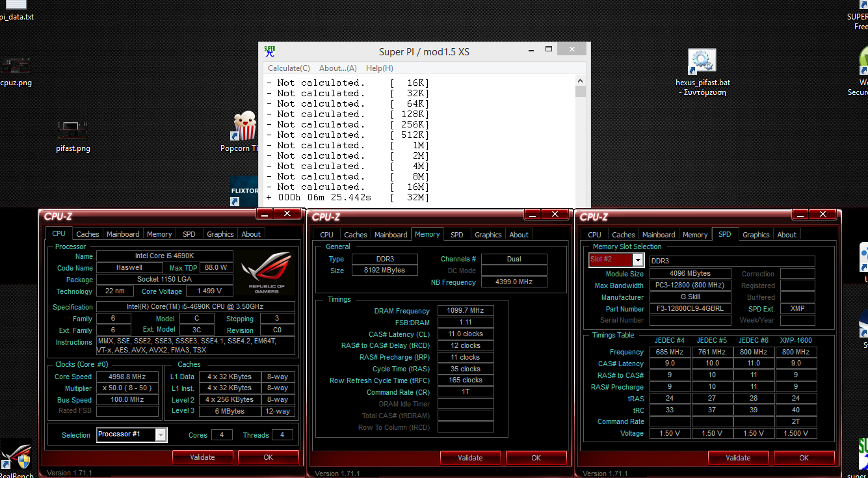Switch to SPD tab in CPU window
Screen dimensions: 868x478
click(189, 234)
